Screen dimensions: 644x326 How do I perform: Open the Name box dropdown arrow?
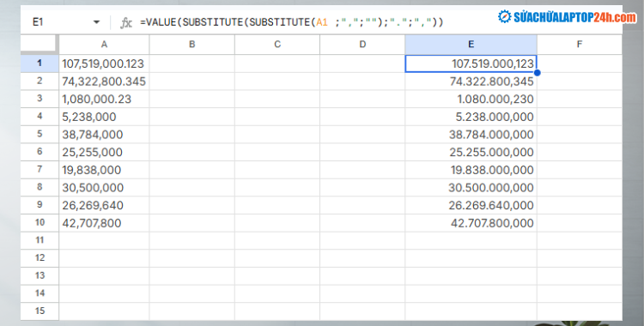point(96,22)
